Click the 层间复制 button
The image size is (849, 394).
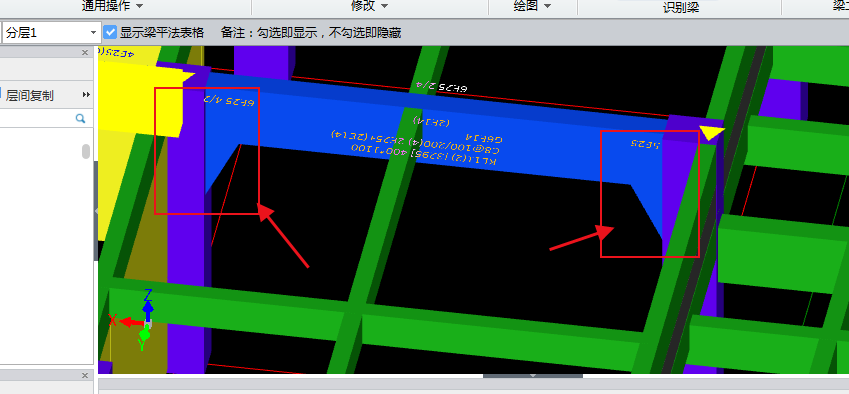pos(29,95)
